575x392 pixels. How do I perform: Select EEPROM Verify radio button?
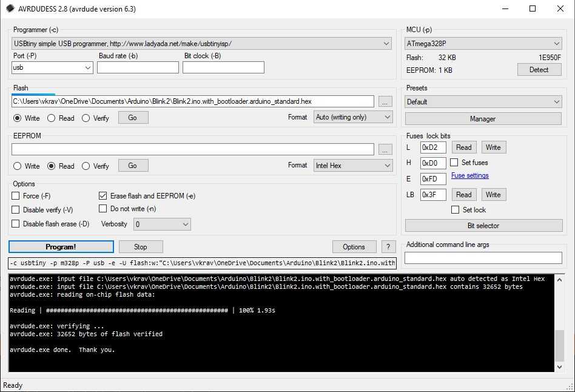click(86, 166)
